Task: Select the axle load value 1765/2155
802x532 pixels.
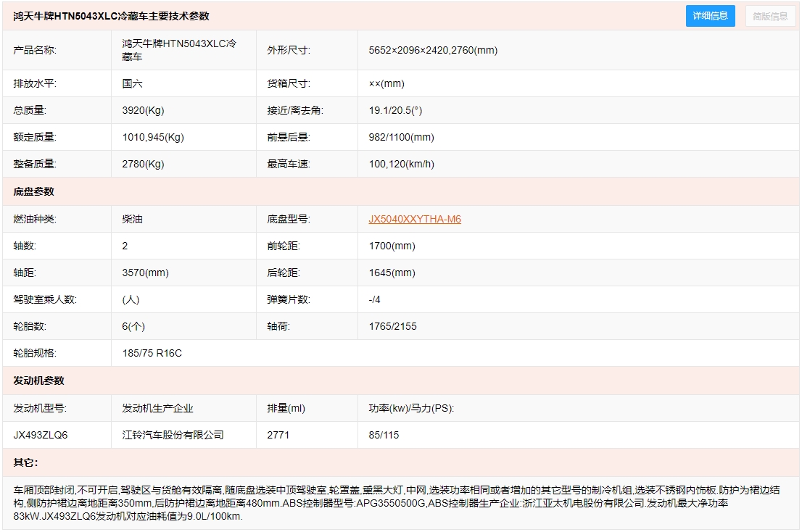Action: (x=393, y=326)
